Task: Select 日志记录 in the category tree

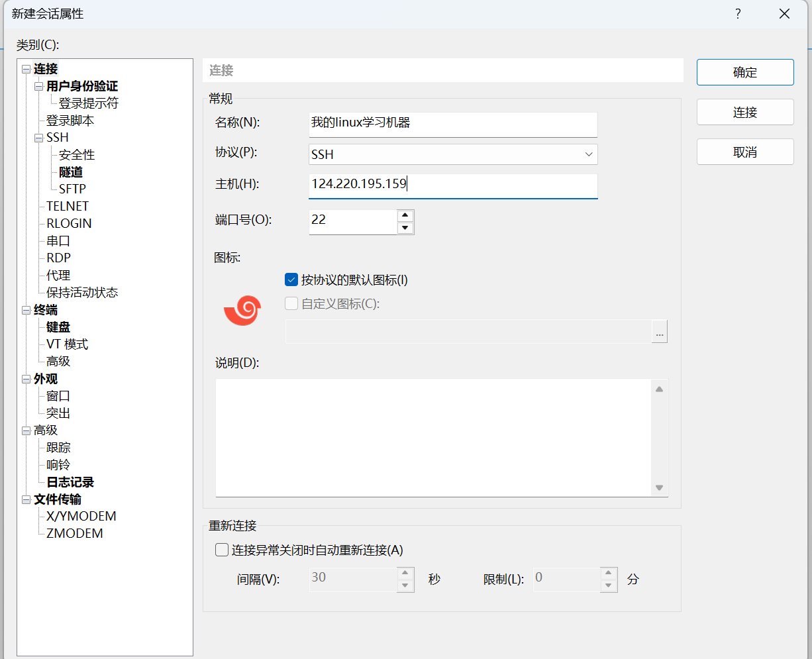Action: pos(70,482)
